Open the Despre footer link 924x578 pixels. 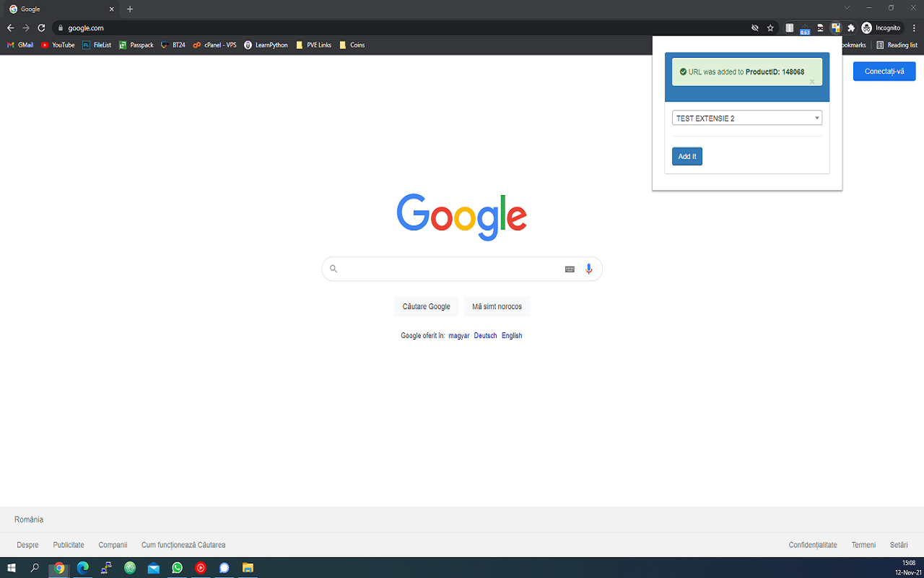[27, 545]
